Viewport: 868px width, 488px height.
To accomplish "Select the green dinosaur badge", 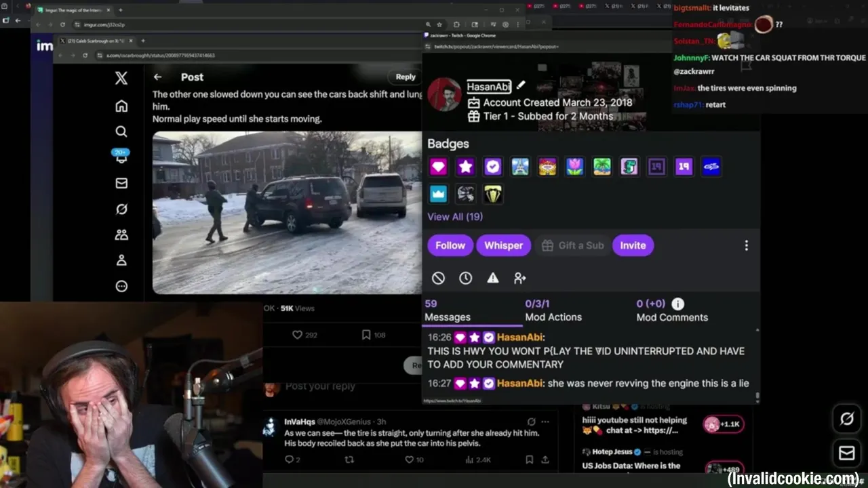I will tap(629, 167).
